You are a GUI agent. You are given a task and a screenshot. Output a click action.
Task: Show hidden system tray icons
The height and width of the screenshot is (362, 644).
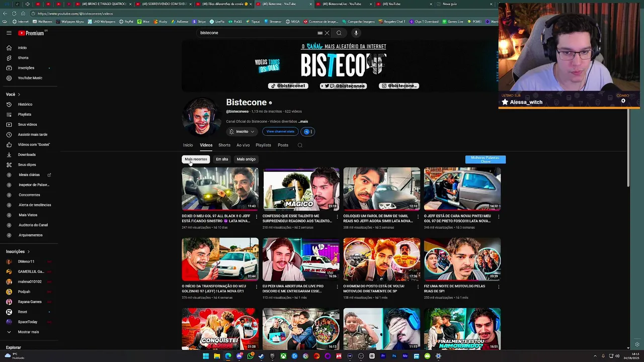[595, 356]
